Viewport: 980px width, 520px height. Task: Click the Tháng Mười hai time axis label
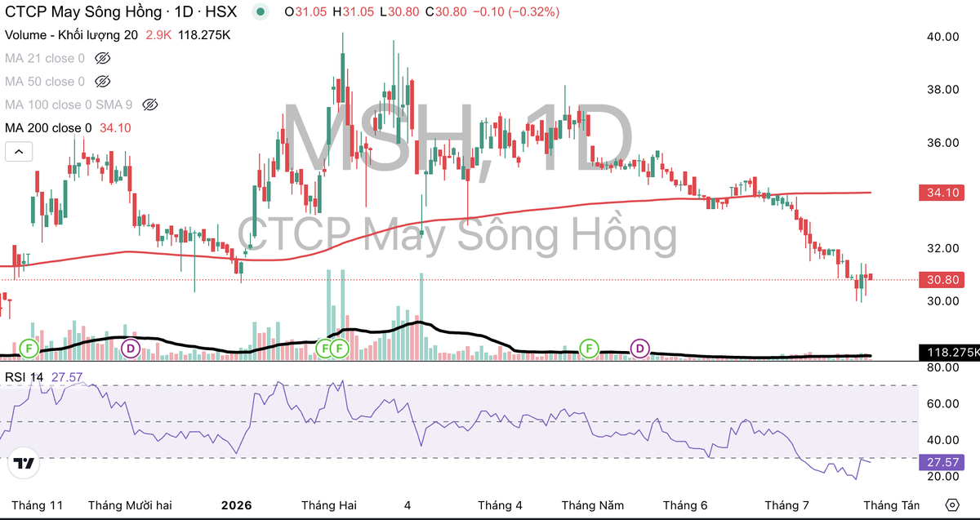[130, 504]
